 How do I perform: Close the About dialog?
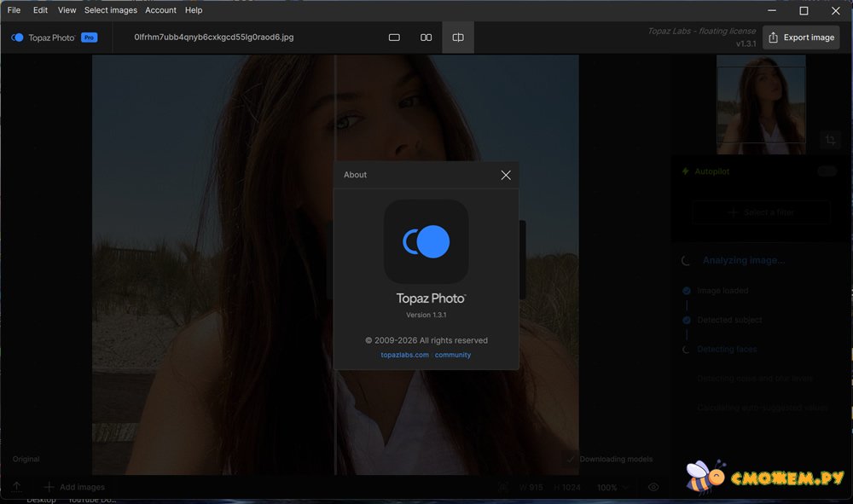pos(506,175)
